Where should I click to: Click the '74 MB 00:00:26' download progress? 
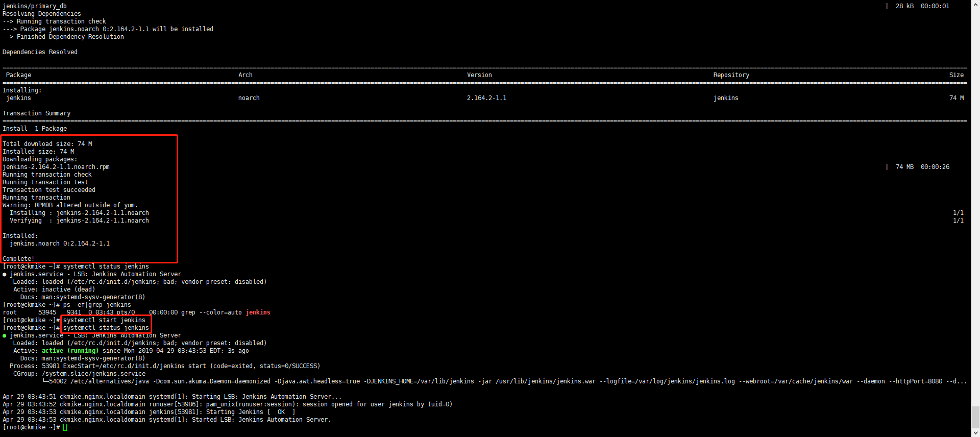point(923,167)
